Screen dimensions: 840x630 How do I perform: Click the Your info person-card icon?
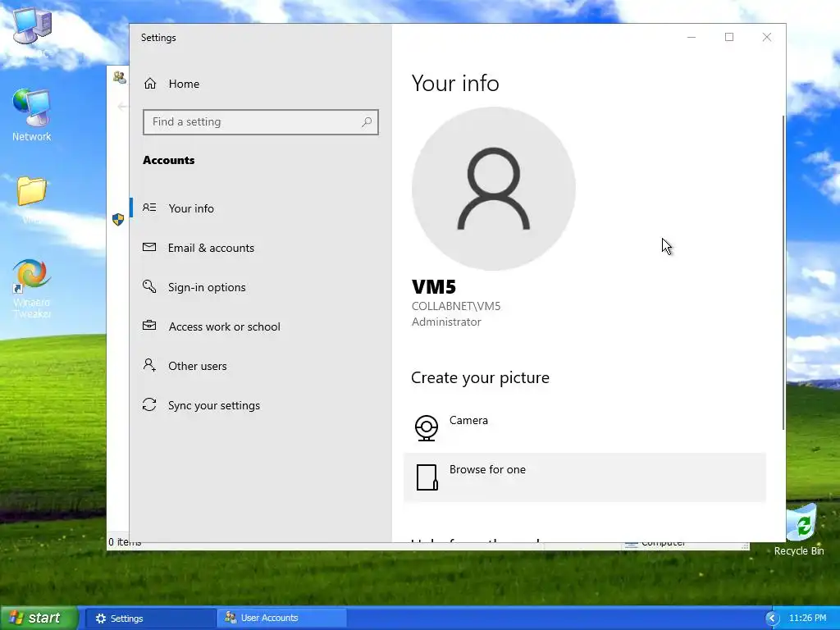click(149, 208)
